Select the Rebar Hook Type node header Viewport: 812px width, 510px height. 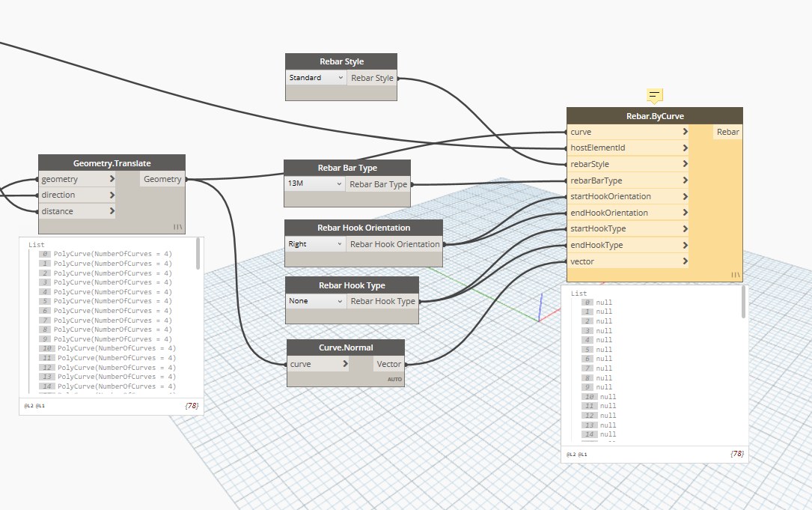[352, 285]
